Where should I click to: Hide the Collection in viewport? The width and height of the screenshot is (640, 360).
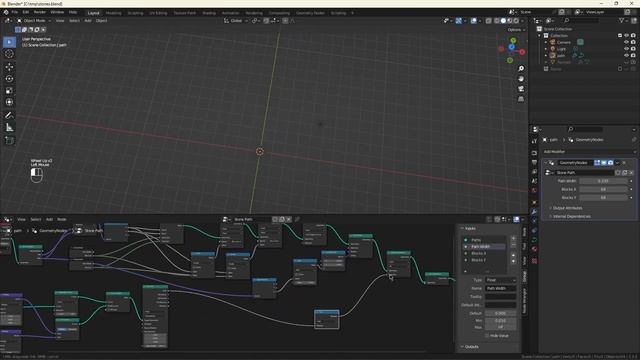pyautogui.click(x=627, y=36)
